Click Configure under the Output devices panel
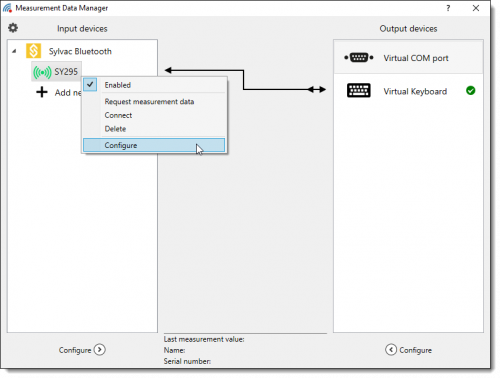The width and height of the screenshot is (500, 378). (x=416, y=350)
